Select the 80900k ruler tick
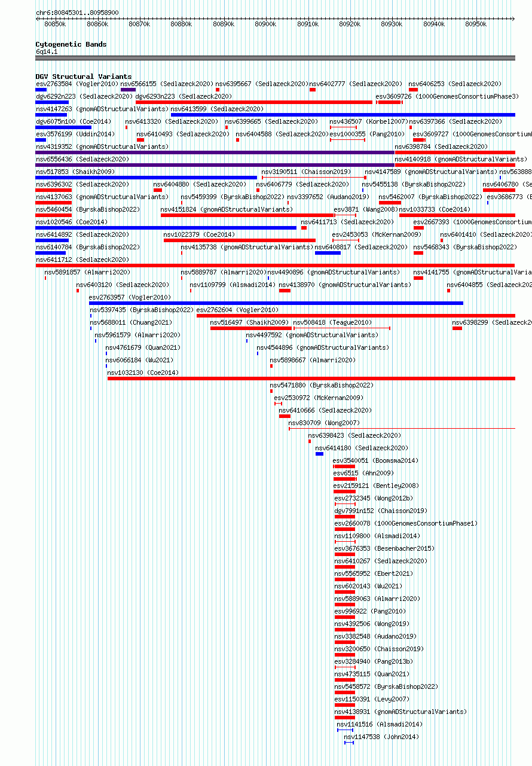 tap(265, 24)
